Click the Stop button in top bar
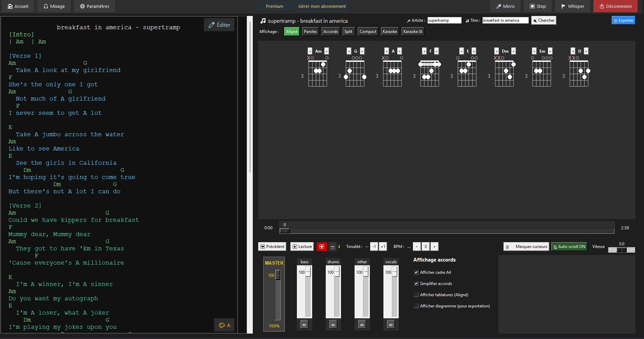The width and height of the screenshot is (644, 339). click(x=538, y=6)
